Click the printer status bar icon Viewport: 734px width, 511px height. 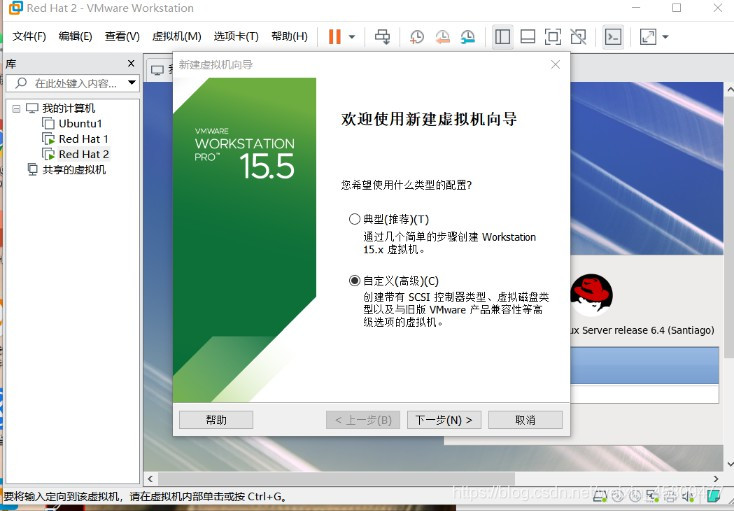(671, 496)
